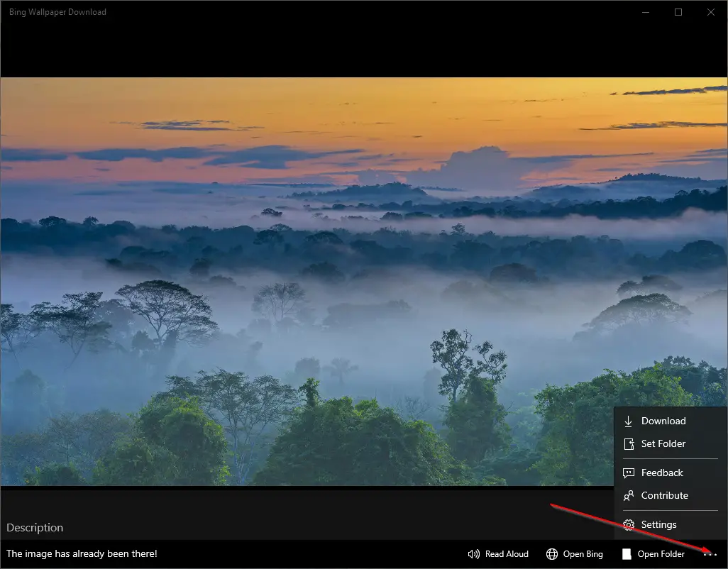The image size is (728, 569).
Task: Select Download from the popup menu
Action: pyautogui.click(x=671, y=421)
